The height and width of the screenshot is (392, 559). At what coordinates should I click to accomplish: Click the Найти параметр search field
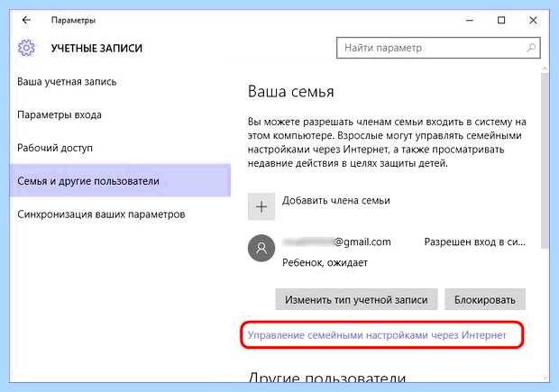[438, 48]
